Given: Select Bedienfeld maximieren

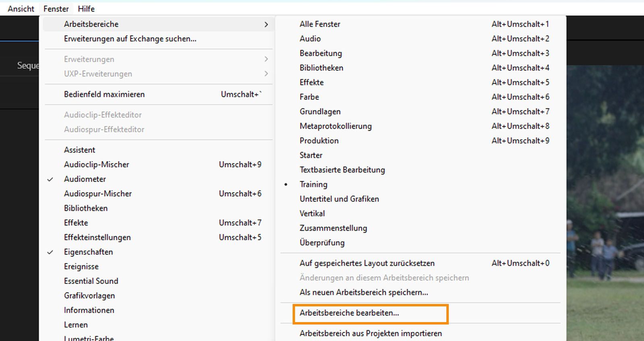Looking at the screenshot, I should click(104, 94).
